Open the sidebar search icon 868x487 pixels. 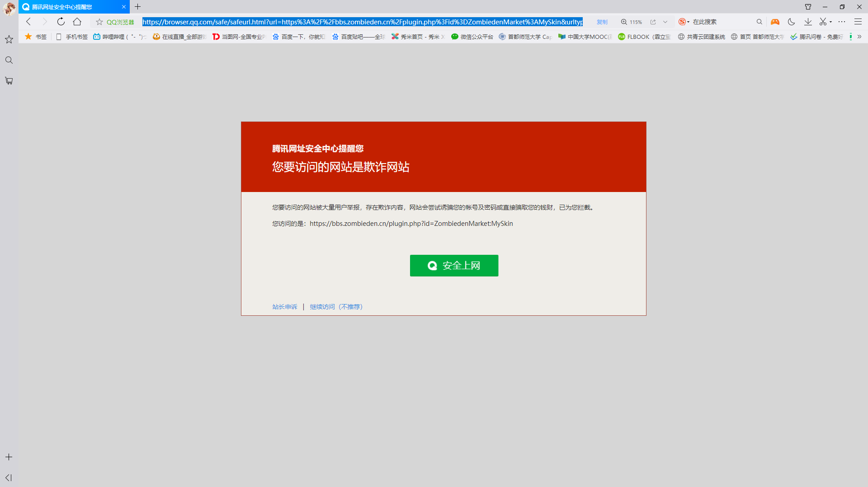9,60
